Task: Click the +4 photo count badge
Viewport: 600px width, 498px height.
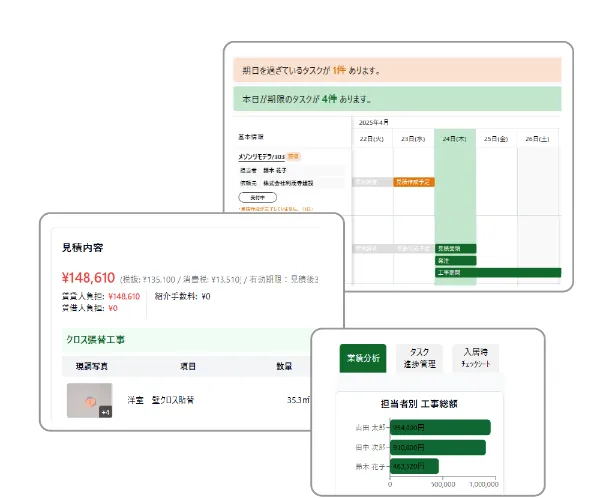Action: [106, 412]
